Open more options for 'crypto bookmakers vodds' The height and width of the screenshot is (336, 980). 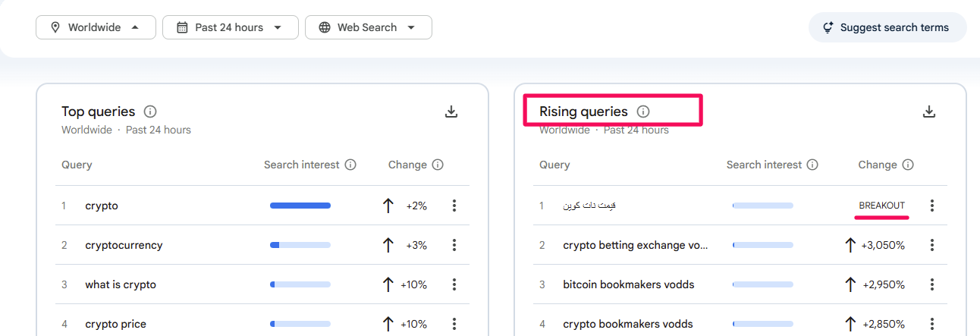point(932,324)
